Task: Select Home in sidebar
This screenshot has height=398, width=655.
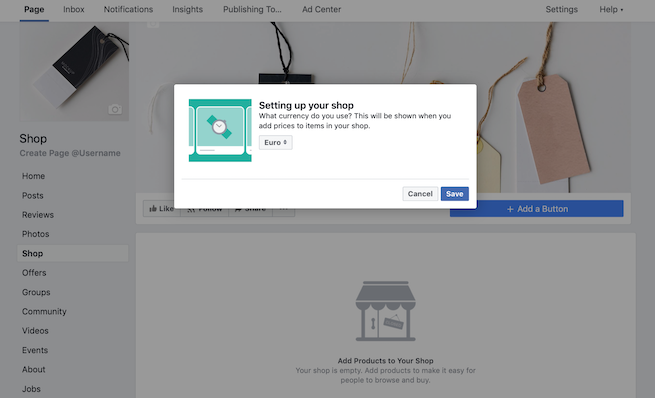Action: point(33,176)
